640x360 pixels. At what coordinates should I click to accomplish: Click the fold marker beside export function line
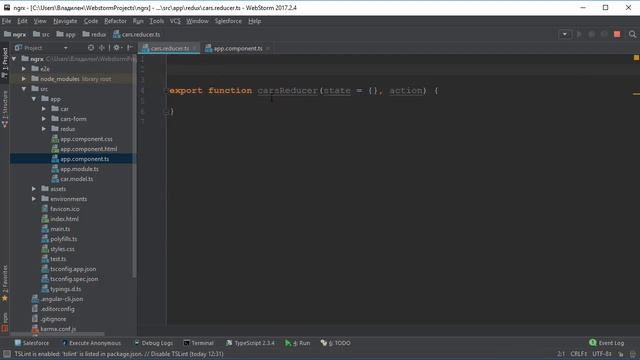pyautogui.click(x=166, y=91)
